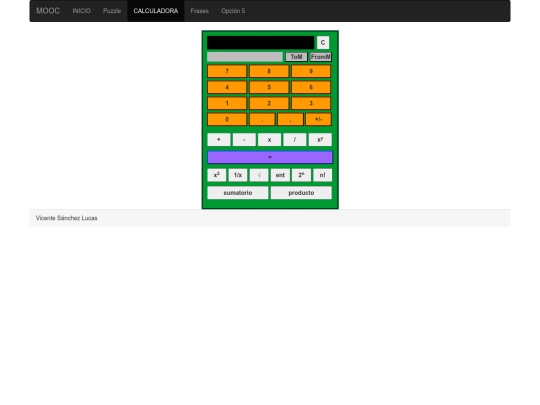Viewport: 540px width, 405px height.
Task: Toggle the sign with the +/- key
Action: coord(319,120)
